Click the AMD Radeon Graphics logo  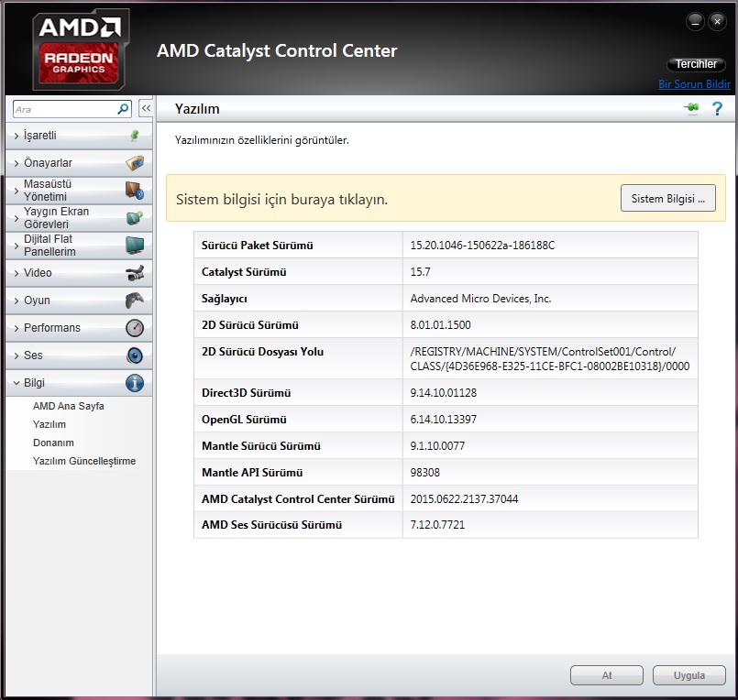[x=81, y=49]
